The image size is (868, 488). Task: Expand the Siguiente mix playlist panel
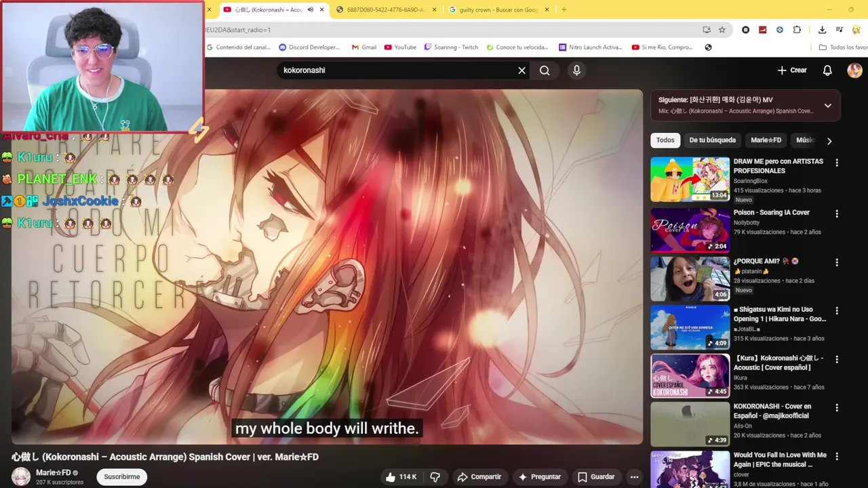click(828, 106)
